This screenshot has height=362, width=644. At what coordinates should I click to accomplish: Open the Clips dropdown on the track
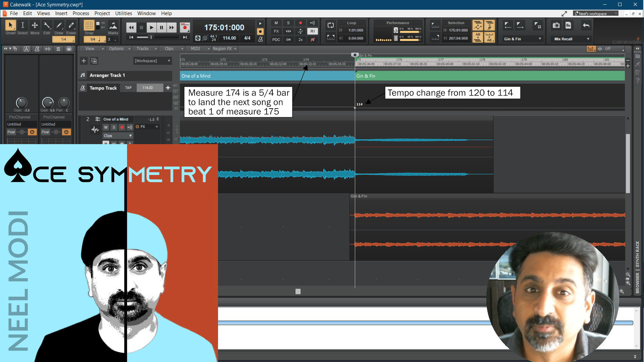tap(117, 136)
